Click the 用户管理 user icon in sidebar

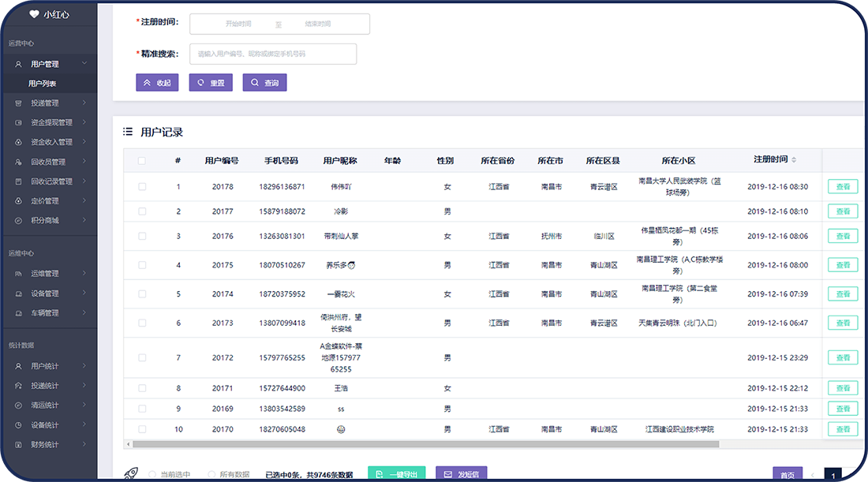(x=18, y=64)
